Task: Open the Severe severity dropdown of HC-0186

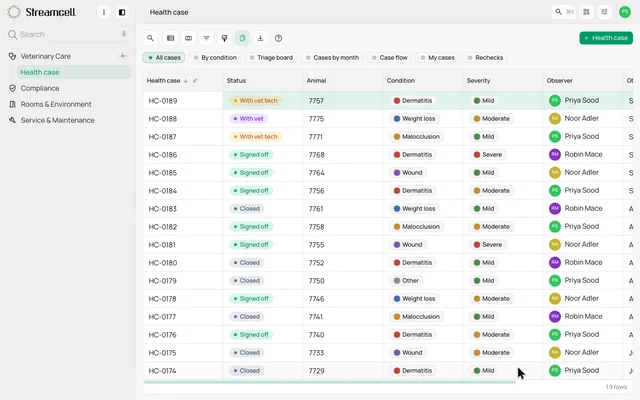Action: click(x=488, y=155)
